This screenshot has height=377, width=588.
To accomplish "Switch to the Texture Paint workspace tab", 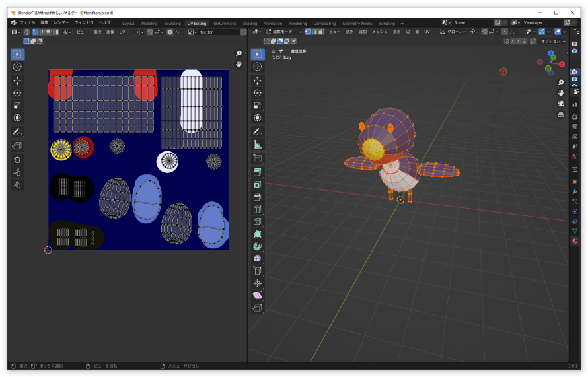I will 224,23.
